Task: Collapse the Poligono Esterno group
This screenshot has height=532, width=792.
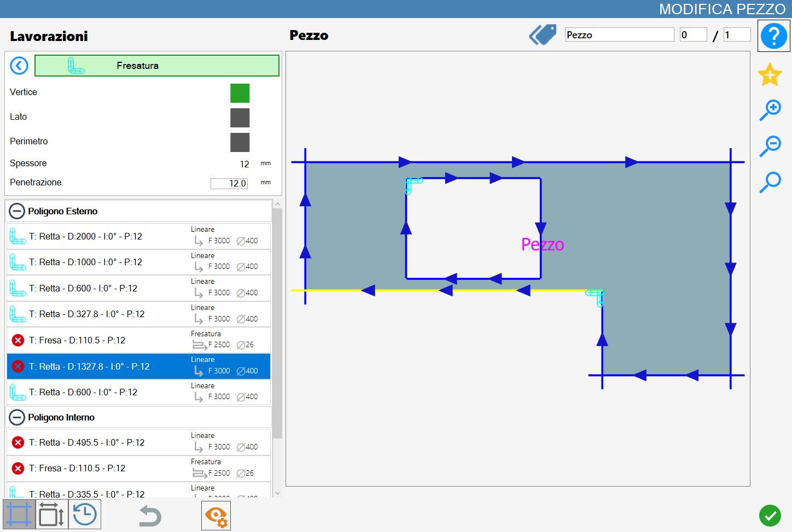Action: tap(17, 211)
